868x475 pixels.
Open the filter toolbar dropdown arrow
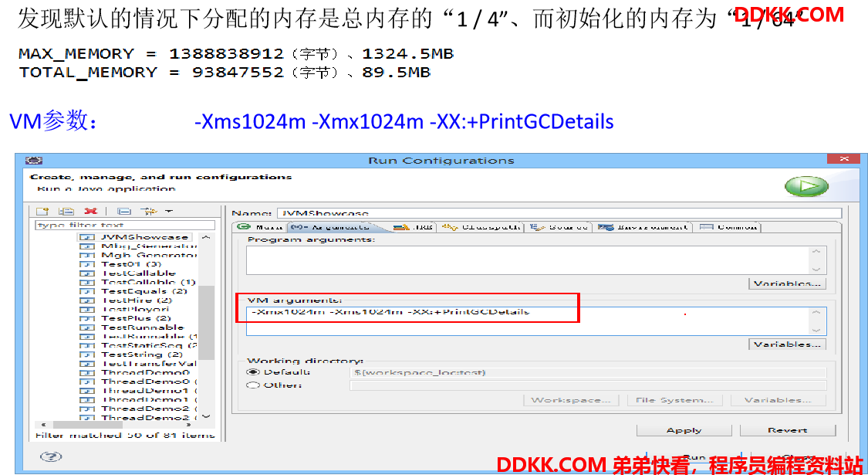169,211
